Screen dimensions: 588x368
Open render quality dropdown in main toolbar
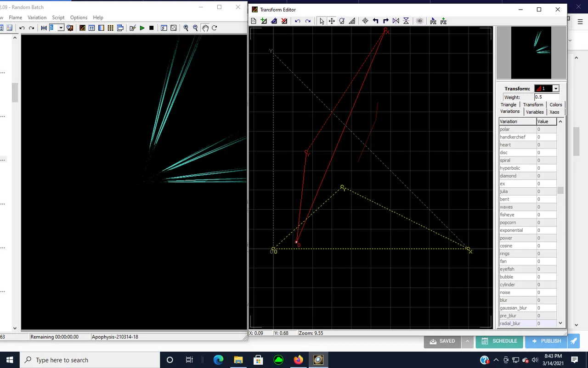point(61,28)
